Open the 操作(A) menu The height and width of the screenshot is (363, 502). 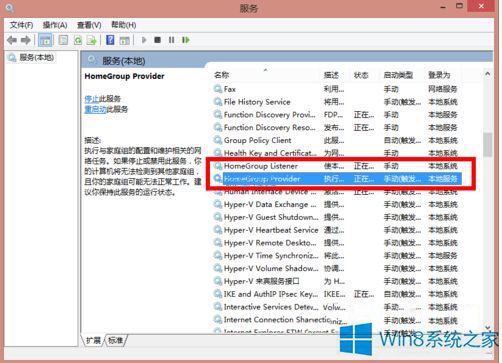pyautogui.click(x=55, y=25)
